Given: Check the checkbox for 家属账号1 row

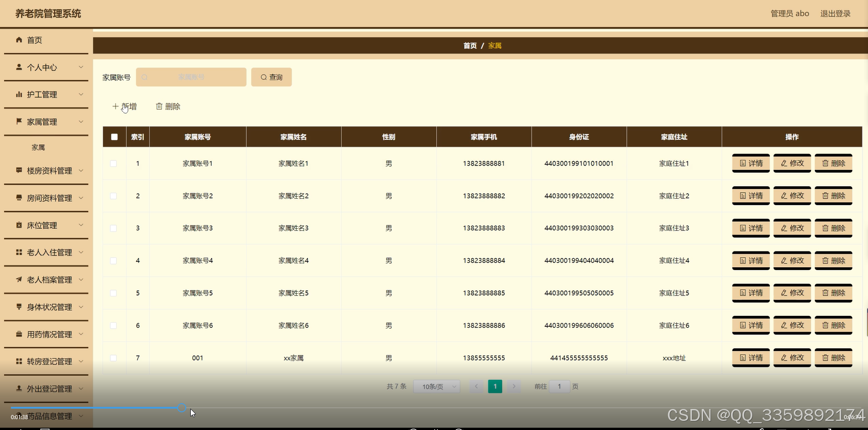Looking at the screenshot, I should [114, 164].
